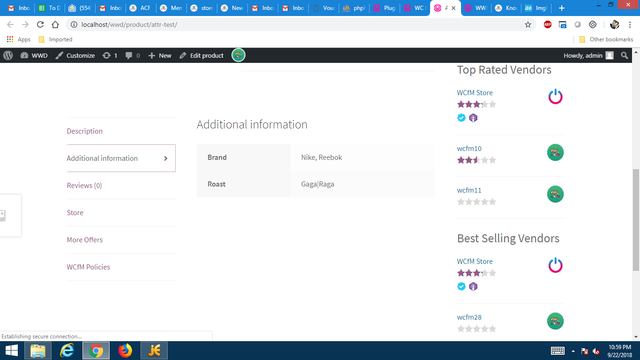Viewport: 640px width, 360px height.
Task: Click the Brand attribute label
Action: pos(217,157)
